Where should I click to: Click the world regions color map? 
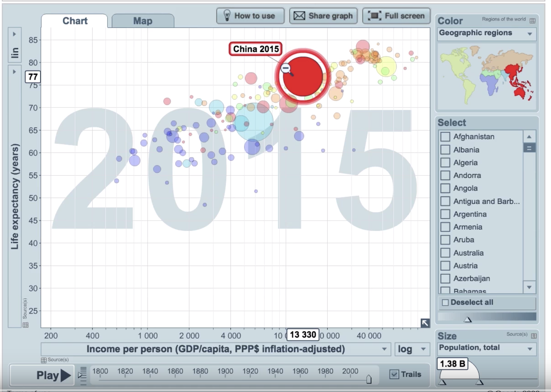tap(487, 76)
